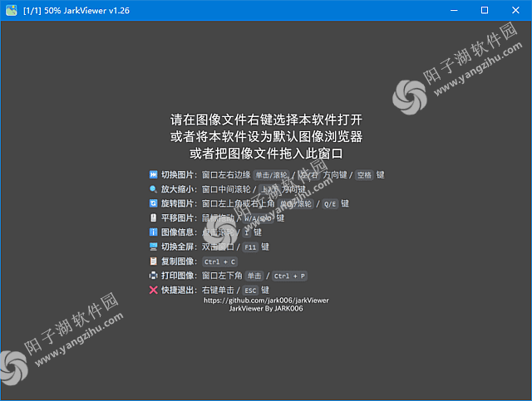Click the 'Ctrl + P' key badge
Image resolution: width=532 pixels, height=401 pixels.
pyautogui.click(x=290, y=276)
